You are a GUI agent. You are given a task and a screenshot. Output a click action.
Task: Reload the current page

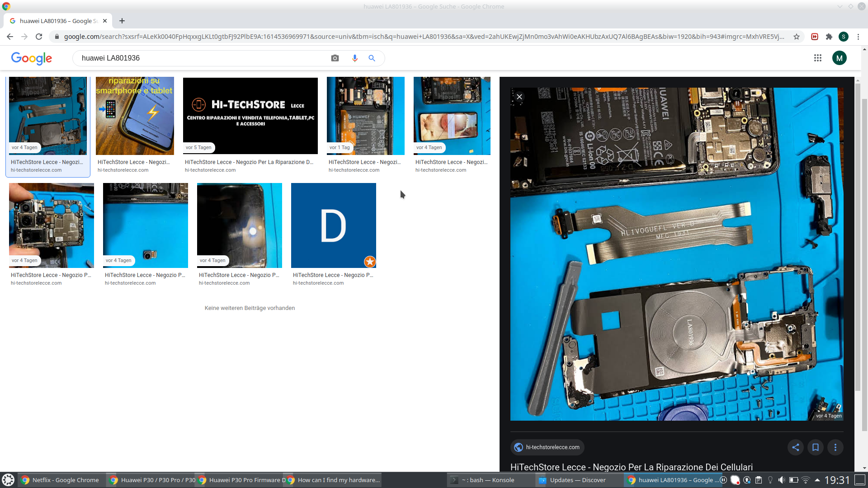click(x=39, y=37)
